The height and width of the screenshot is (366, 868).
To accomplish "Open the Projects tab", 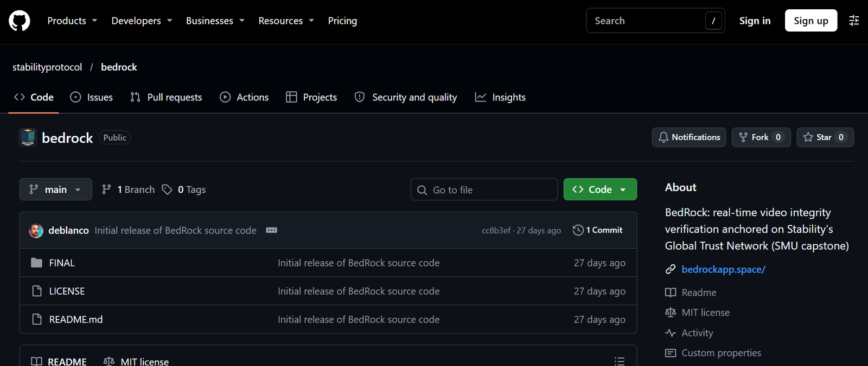I will 311,97.
